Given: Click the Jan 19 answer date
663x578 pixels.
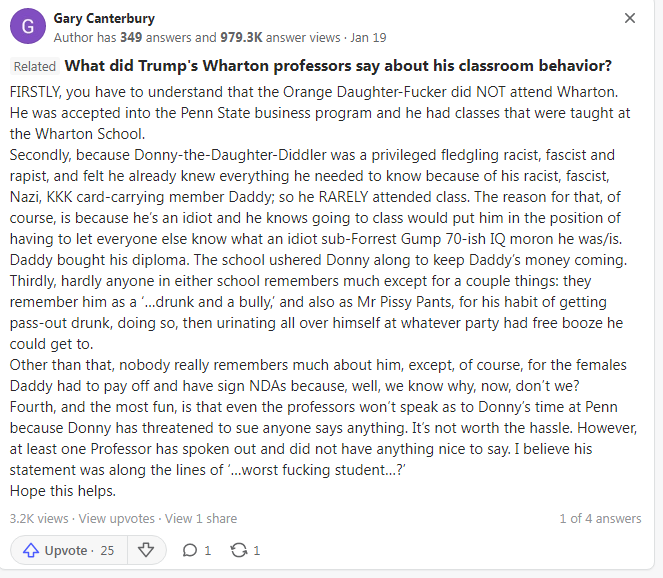Looking at the screenshot, I should (x=369, y=38).
